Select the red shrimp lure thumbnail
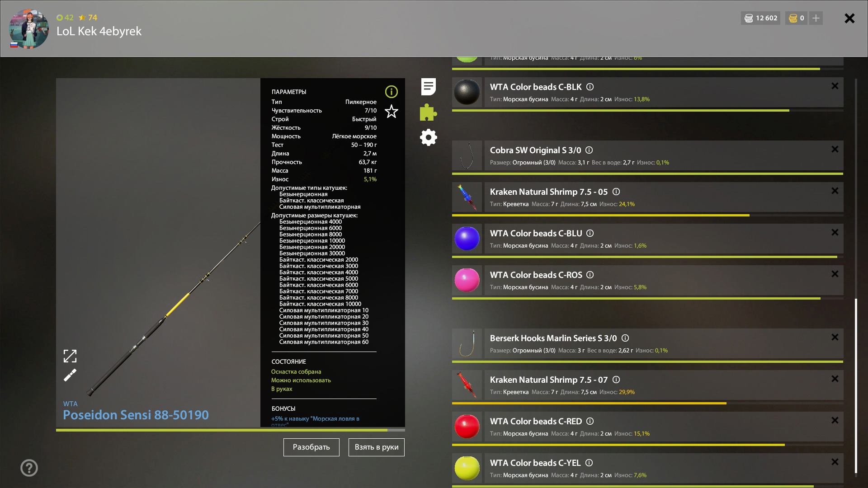The width and height of the screenshot is (868, 488). point(467,385)
